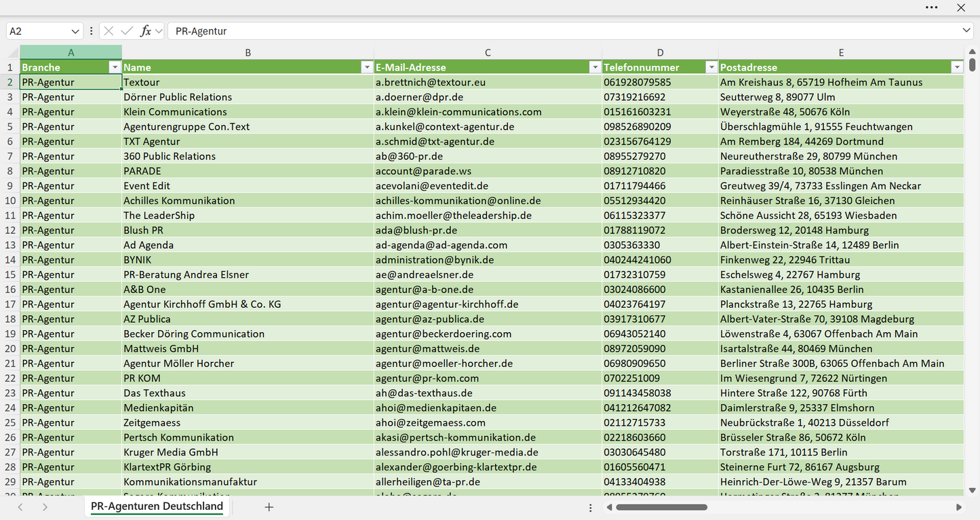Select all cells using the corner triangle
The height and width of the screenshot is (520, 980).
[13, 53]
